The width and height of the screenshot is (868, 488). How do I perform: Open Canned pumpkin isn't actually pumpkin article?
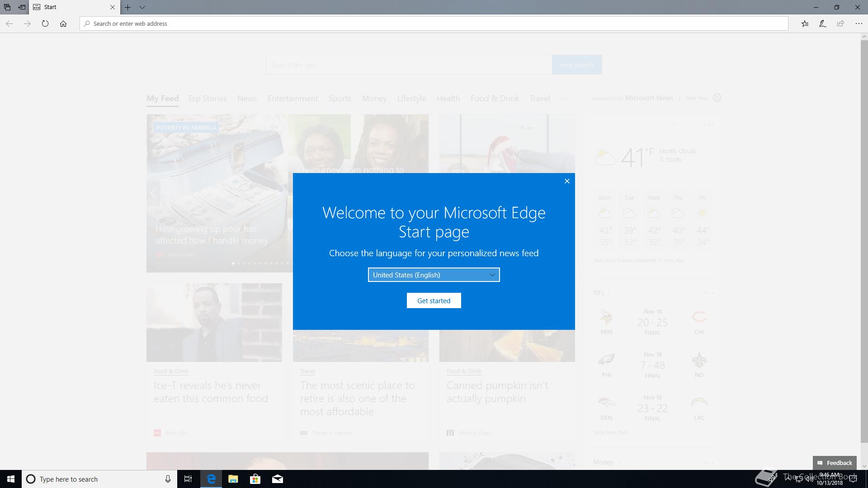(x=497, y=392)
